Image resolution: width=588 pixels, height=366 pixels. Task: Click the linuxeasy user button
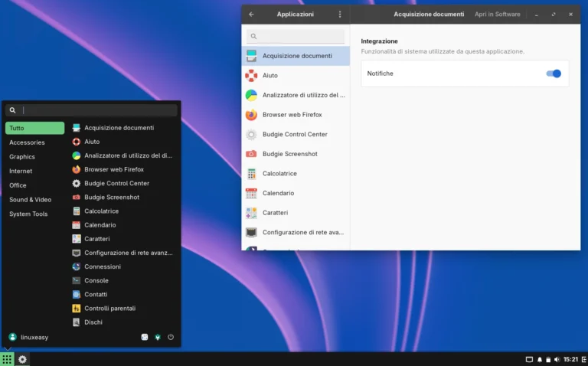[29, 337]
